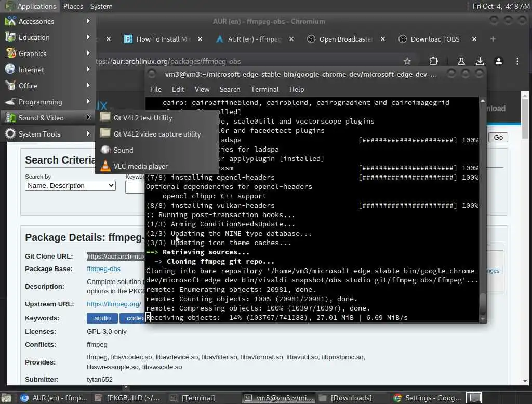This screenshot has width=532, height=404.
Task: Select the Git Clone URL link
Action: point(116,256)
